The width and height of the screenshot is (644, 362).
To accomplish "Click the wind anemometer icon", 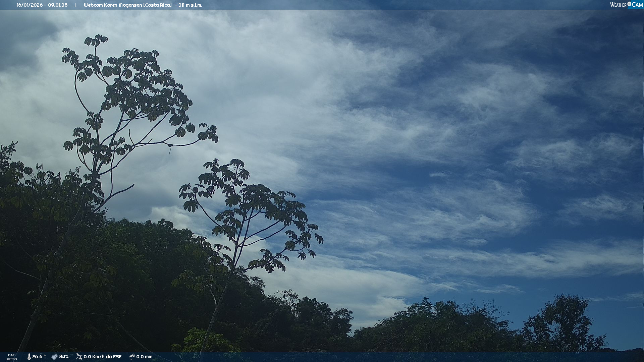I will pyautogui.click(x=79, y=357).
